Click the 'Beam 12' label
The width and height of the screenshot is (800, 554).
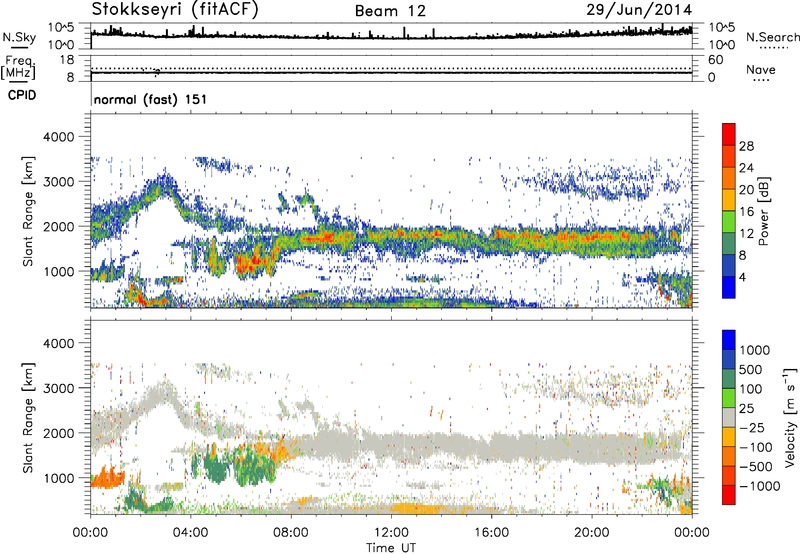(390, 11)
